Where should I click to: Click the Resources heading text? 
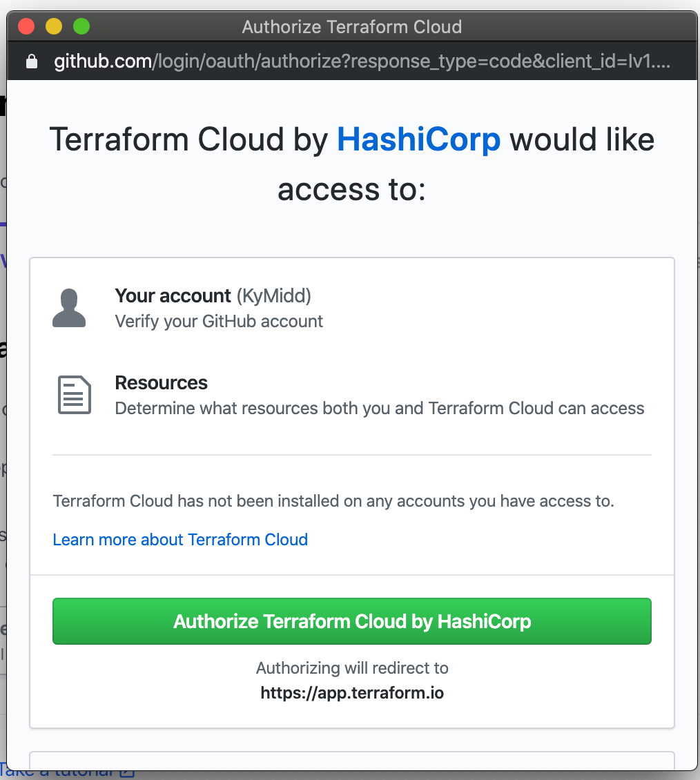point(161,382)
